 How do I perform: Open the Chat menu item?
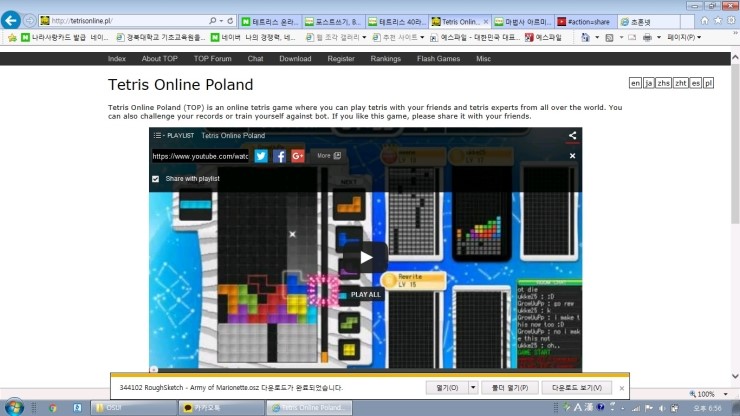click(255, 59)
